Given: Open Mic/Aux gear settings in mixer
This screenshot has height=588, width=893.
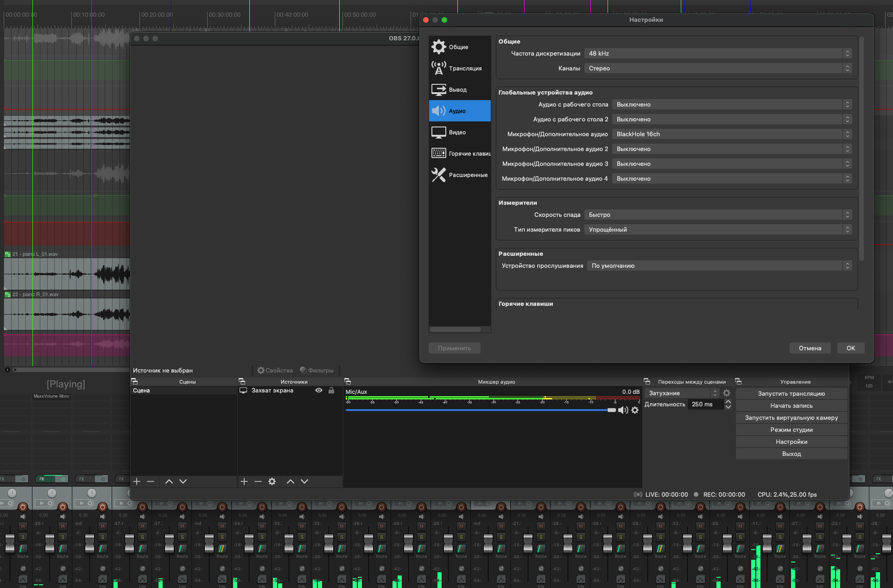Looking at the screenshot, I should [x=635, y=410].
